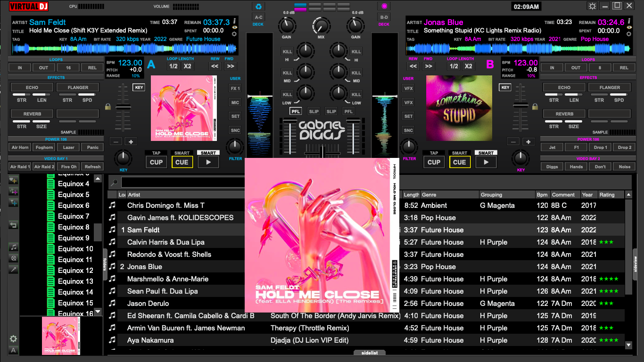Click the search input field
Screen dimensions: 644x362
coord(183,182)
